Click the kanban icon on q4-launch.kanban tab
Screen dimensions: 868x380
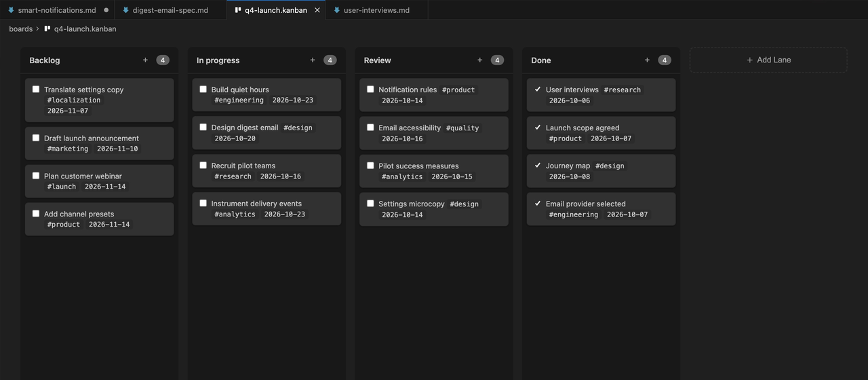(238, 10)
